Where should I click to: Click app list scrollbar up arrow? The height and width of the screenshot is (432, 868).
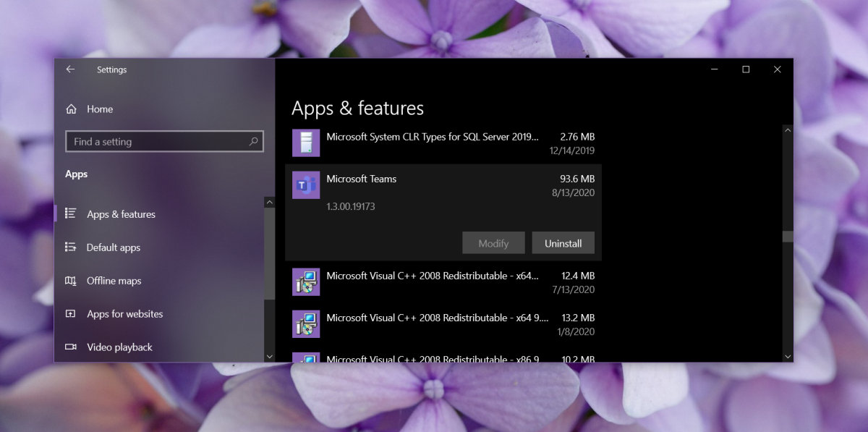point(788,130)
